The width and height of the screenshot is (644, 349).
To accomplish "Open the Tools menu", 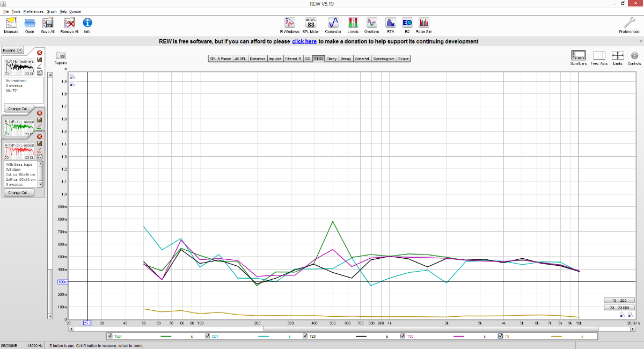I will (16, 11).
